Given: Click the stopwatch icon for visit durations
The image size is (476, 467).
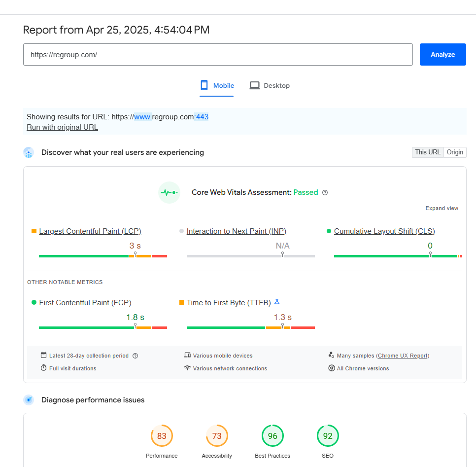Looking at the screenshot, I should click(44, 368).
